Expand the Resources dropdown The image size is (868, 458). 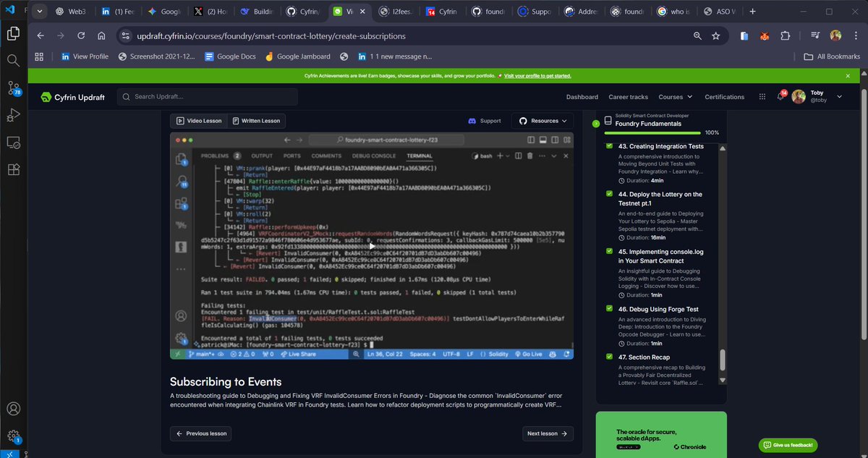point(543,121)
